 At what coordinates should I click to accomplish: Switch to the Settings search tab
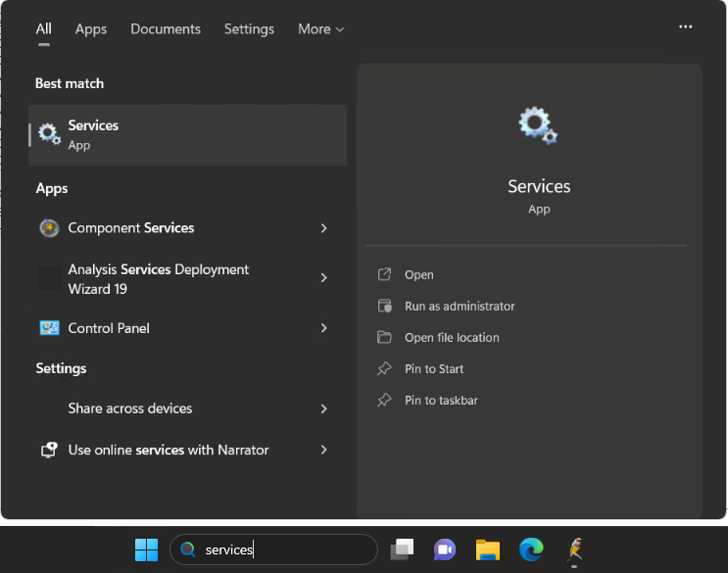(x=249, y=29)
